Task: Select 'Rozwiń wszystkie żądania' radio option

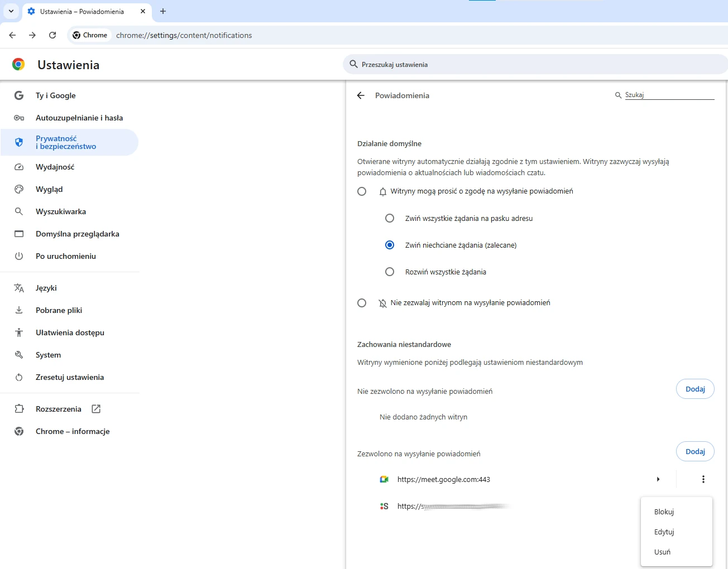Action: (x=390, y=272)
